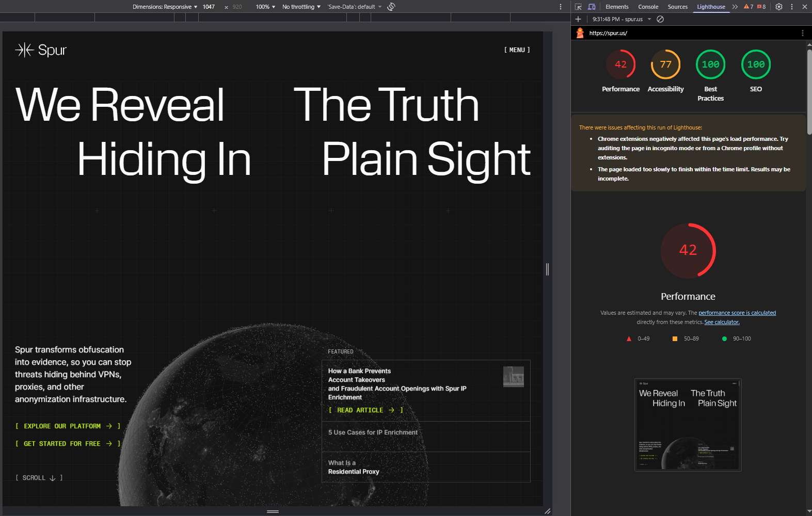Screen dimensions: 812x516
Task: Click the viewport right-edge resize handle
Action: tap(547, 269)
